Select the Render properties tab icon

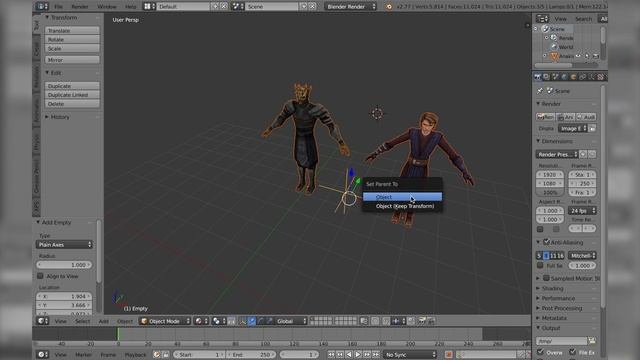[x=538, y=77]
